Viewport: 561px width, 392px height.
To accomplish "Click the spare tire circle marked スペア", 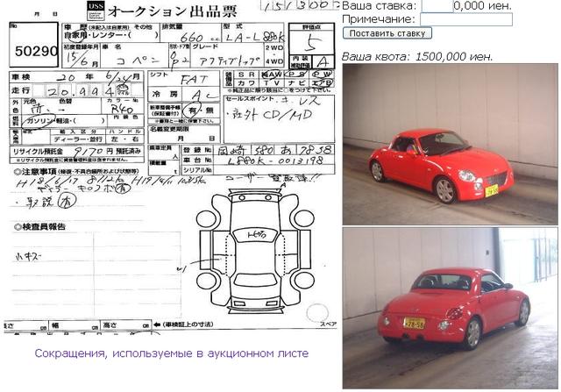I will coord(317,312).
